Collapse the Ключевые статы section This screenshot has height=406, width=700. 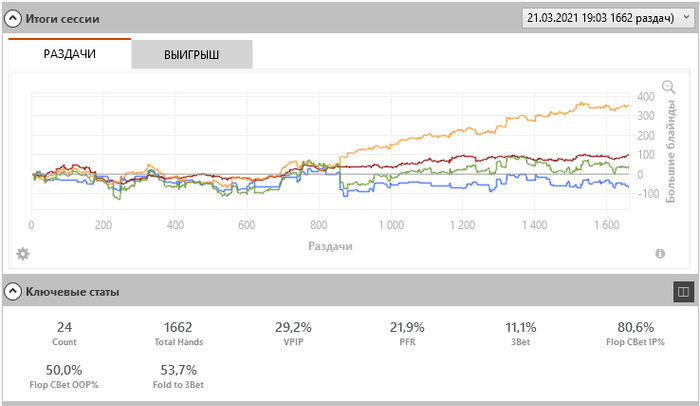click(x=13, y=292)
